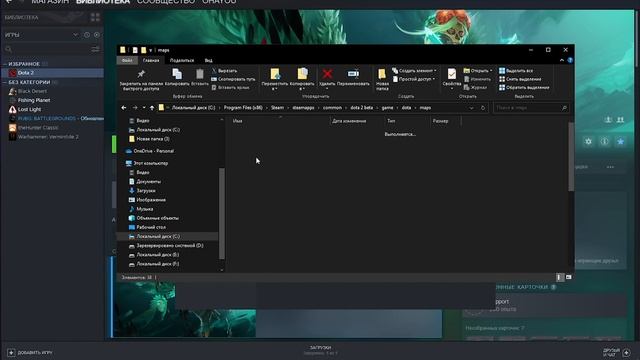Click Explorer's forward navigation arrow
Image resolution: width=640 pixels, height=360 pixels.
135,108
